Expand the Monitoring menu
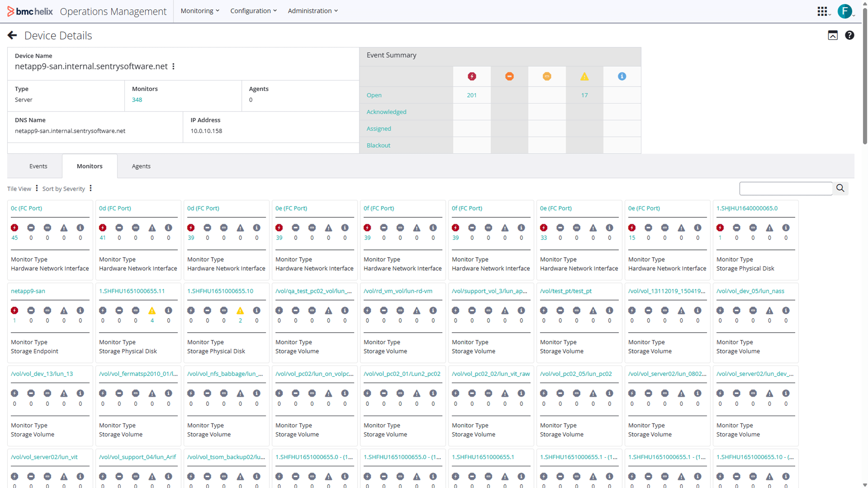The width and height of the screenshot is (868, 488). (x=200, y=11)
